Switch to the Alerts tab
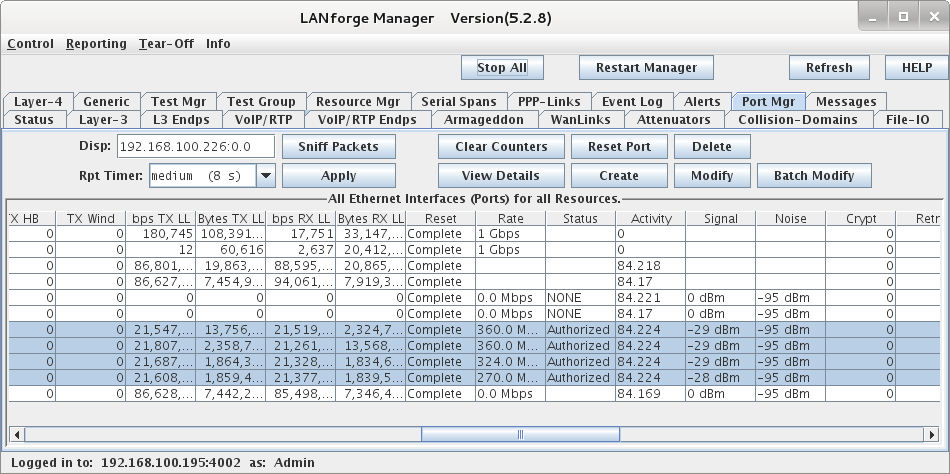Screen dimensions: 950x474 (x=702, y=101)
